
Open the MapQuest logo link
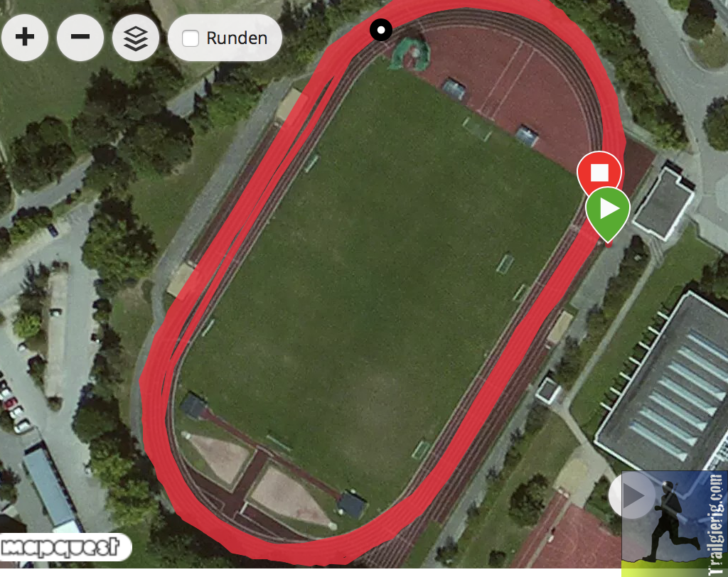pos(60,547)
